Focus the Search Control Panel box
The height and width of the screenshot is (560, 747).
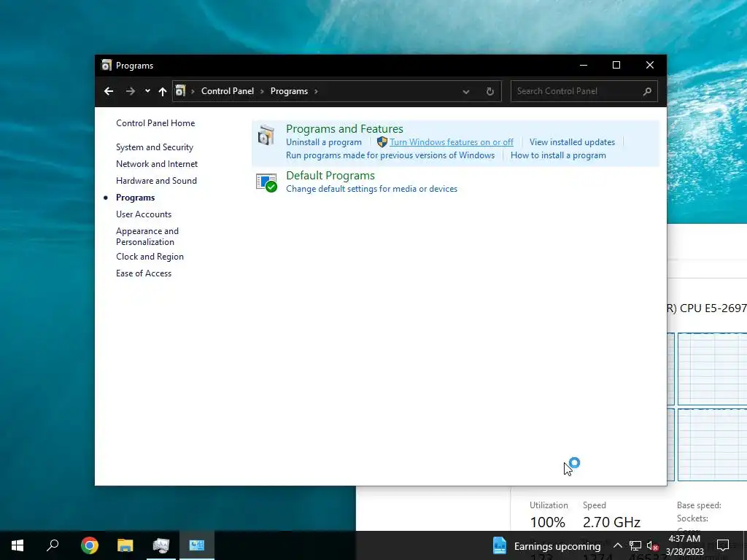[584, 91]
